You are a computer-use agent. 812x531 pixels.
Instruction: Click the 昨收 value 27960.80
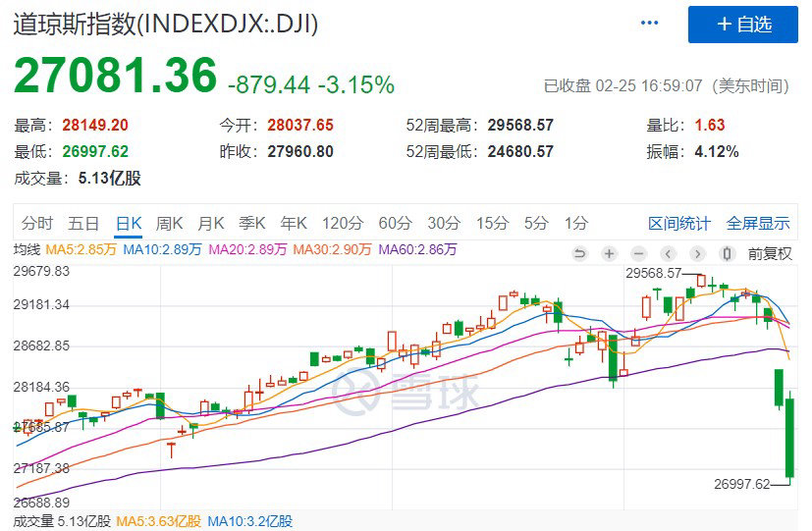click(300, 151)
